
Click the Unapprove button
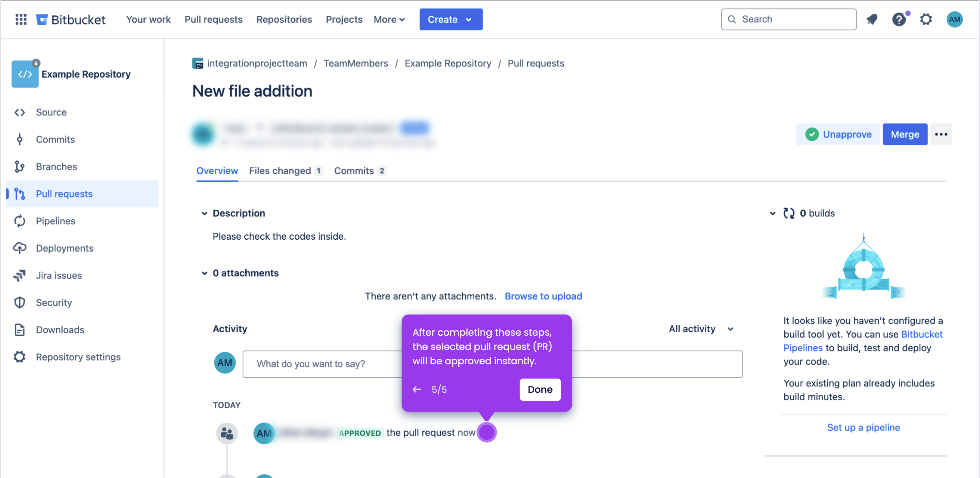click(x=838, y=134)
